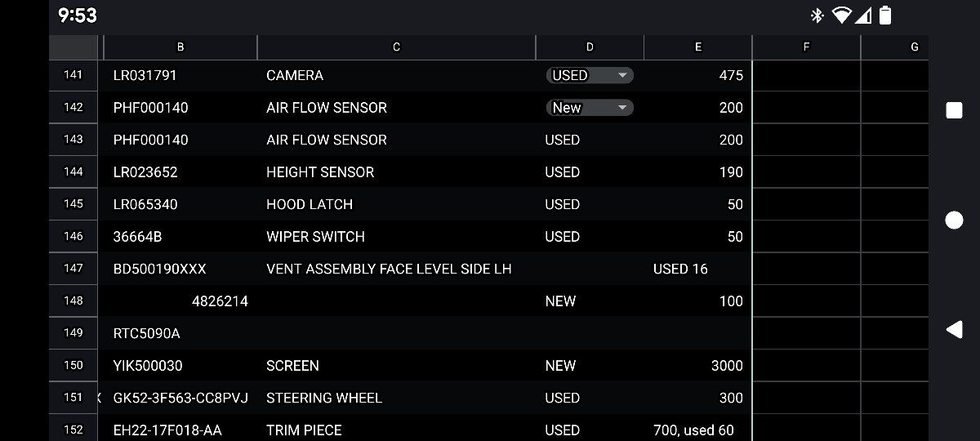Select the price cell showing 3000
Screen dimensions: 980x441
pyautogui.click(x=697, y=366)
